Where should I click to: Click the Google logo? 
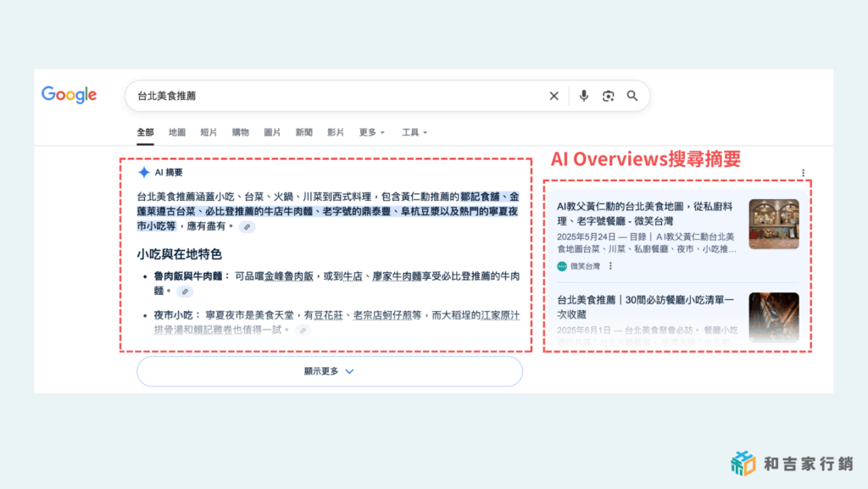(69, 95)
